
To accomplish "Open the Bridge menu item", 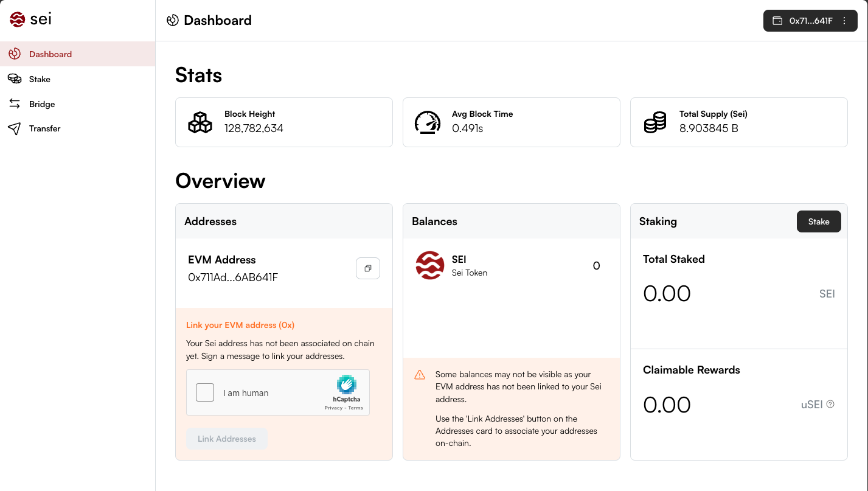I will point(78,104).
